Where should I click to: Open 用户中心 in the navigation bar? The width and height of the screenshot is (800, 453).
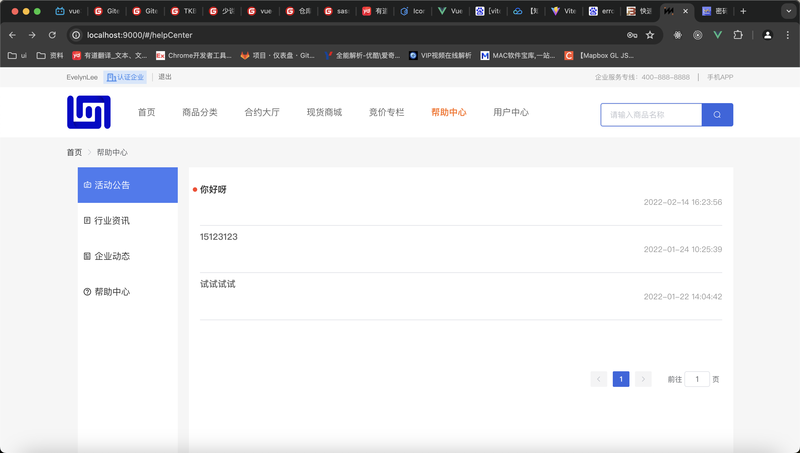511,112
